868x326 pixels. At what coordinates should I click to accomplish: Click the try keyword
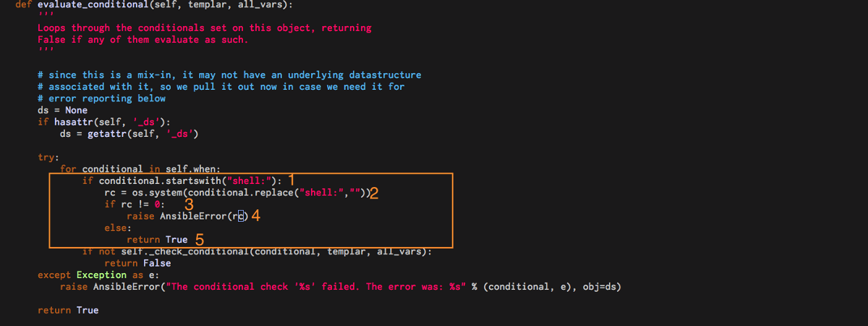pos(48,157)
